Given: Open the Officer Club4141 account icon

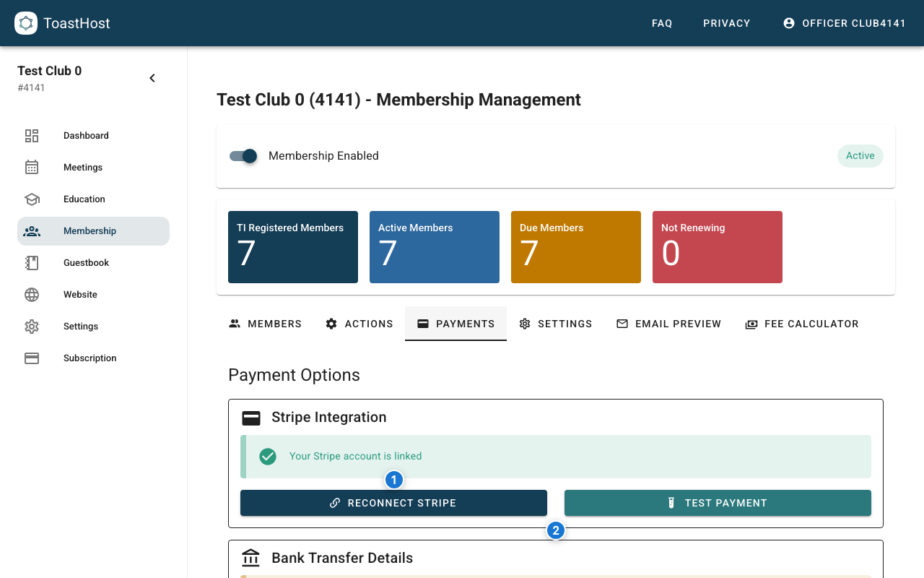Looking at the screenshot, I should click(x=788, y=22).
